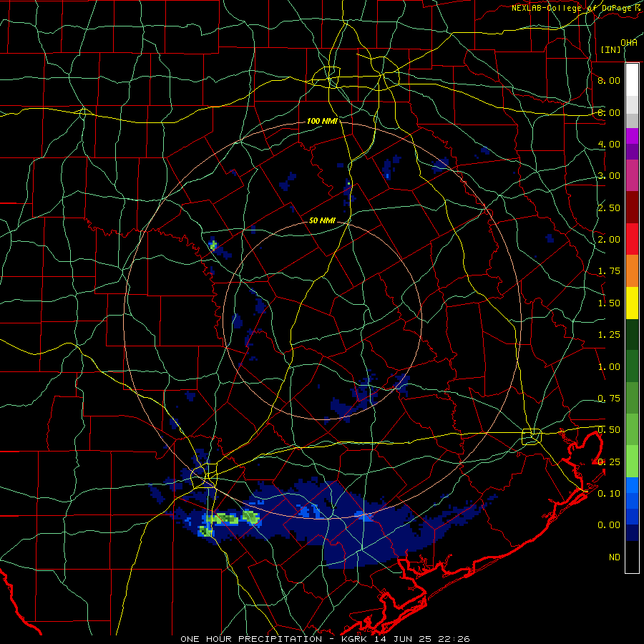Click the '0.75' legend value
This screenshot has width=644, height=644.
tap(609, 399)
